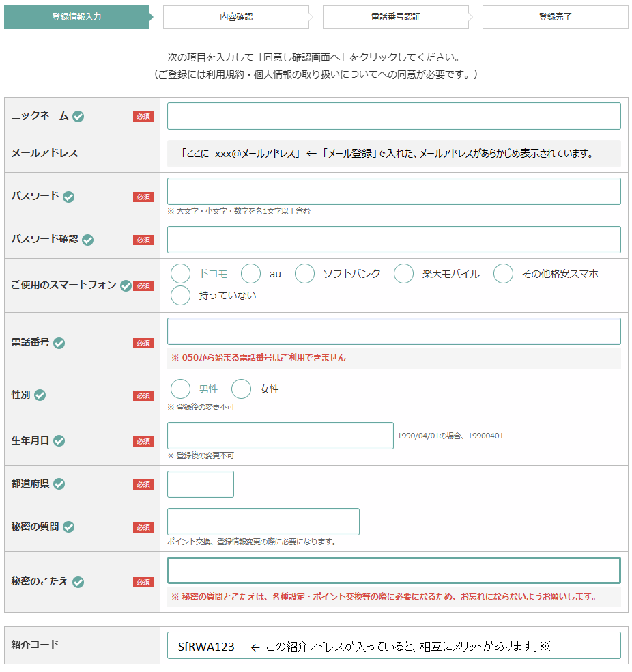Click the checkmark icon next to 電話番号
The width and height of the screenshot is (632, 672).
click(59, 343)
